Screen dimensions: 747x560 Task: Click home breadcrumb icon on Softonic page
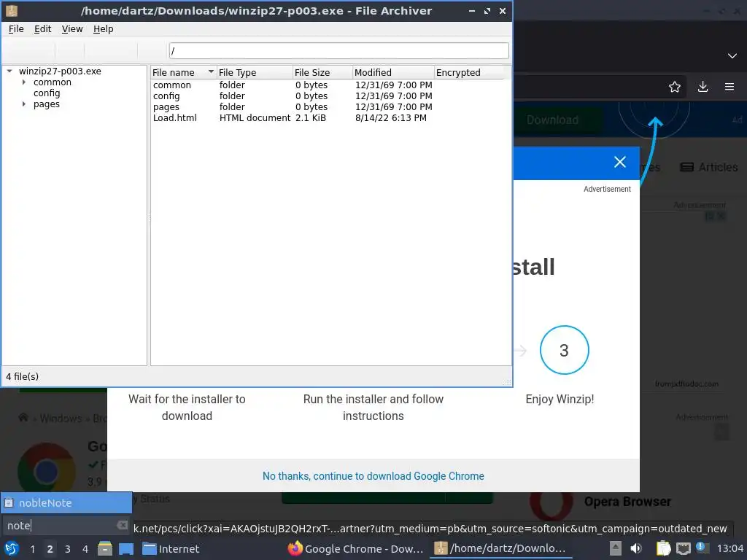click(x=23, y=418)
